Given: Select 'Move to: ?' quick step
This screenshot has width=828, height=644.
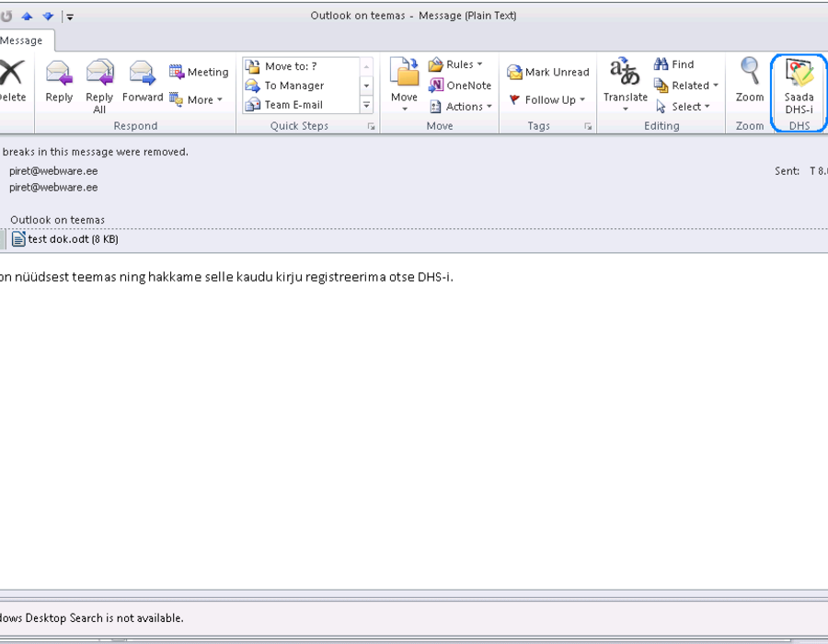Looking at the screenshot, I should [x=301, y=66].
